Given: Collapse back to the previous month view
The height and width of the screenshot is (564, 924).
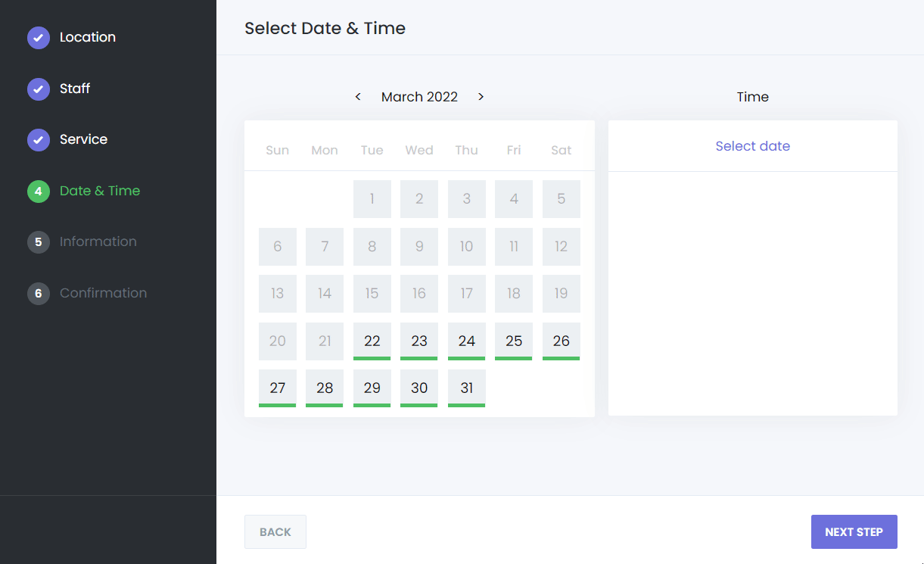Looking at the screenshot, I should 358,96.
